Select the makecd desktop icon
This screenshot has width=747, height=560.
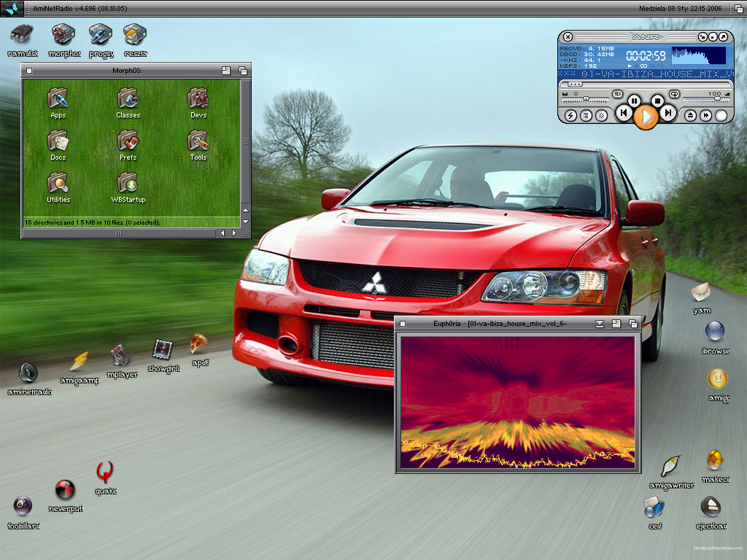click(x=715, y=466)
